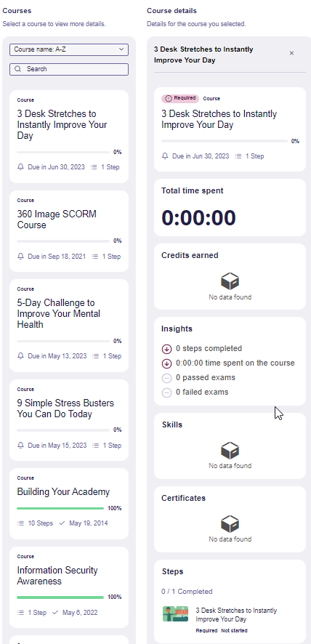Focus the Search courses input field
Viewport: 311px width, 644px height.
[x=69, y=69]
